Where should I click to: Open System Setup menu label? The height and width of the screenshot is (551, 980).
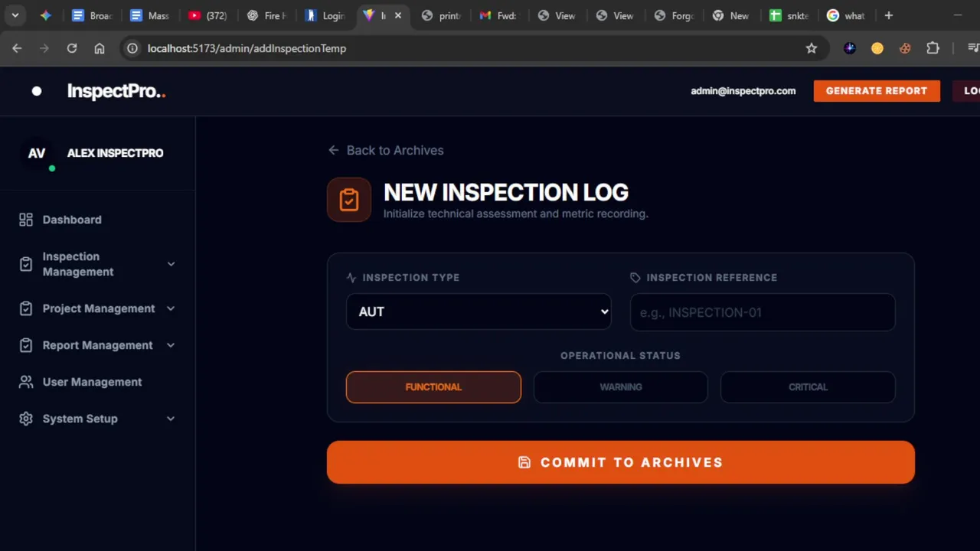[x=80, y=419]
